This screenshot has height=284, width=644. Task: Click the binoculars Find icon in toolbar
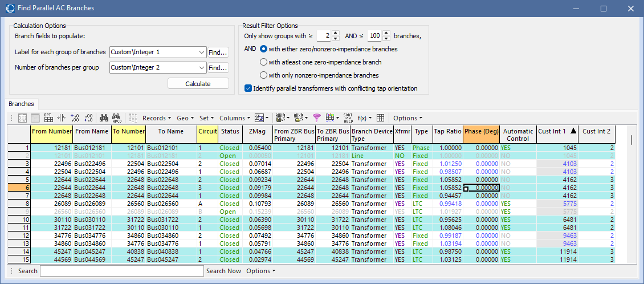[x=104, y=118]
